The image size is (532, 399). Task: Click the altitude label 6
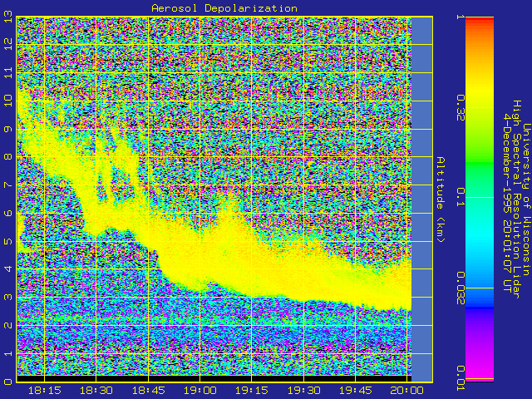[8, 213]
